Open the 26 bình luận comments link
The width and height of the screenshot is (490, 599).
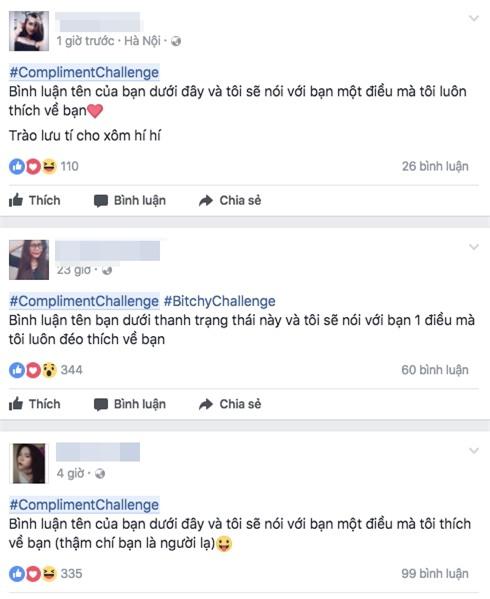435,166
